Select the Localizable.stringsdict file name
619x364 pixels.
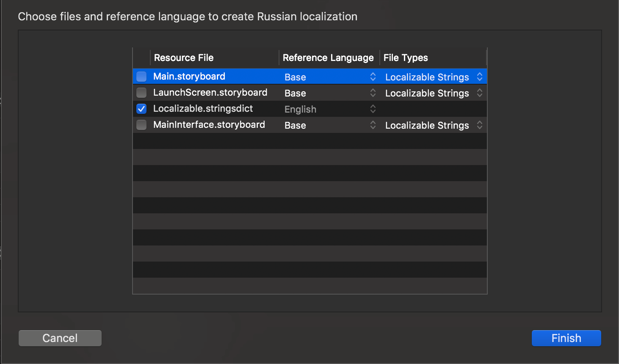coord(203,109)
